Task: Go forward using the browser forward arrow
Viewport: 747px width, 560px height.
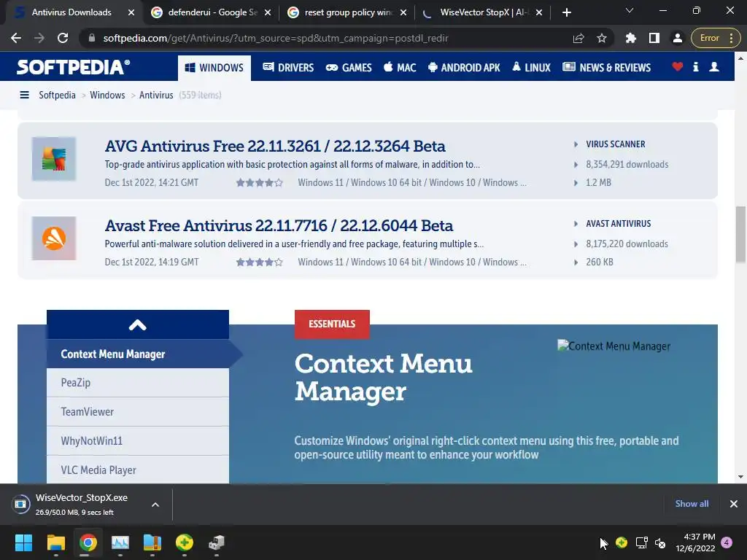Action: (39, 38)
